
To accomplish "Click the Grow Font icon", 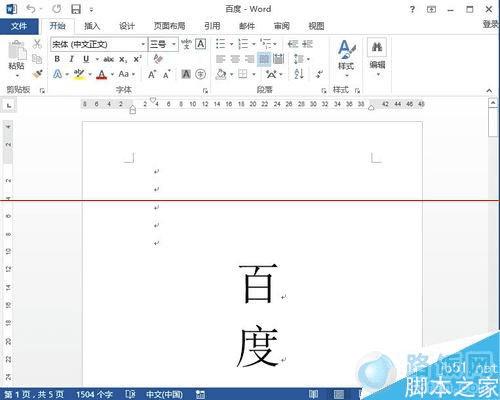I will point(152,74).
